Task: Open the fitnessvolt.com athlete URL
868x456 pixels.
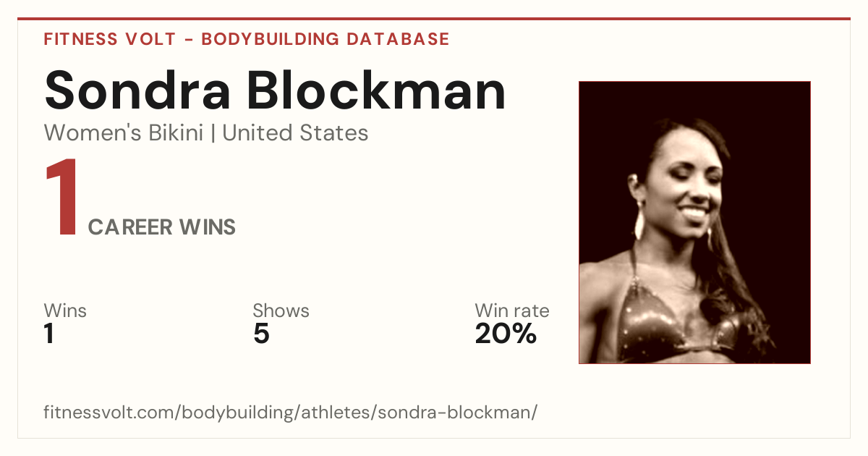Action: [291, 413]
